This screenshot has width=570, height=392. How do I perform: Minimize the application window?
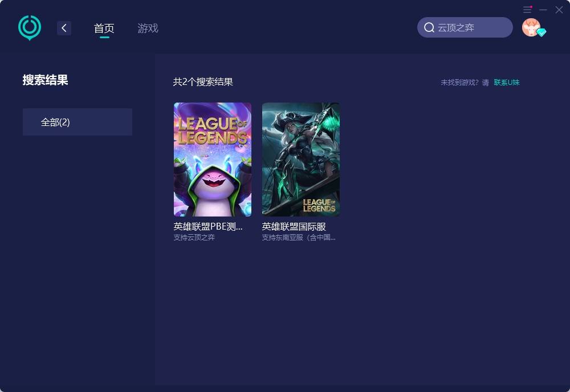click(x=543, y=10)
